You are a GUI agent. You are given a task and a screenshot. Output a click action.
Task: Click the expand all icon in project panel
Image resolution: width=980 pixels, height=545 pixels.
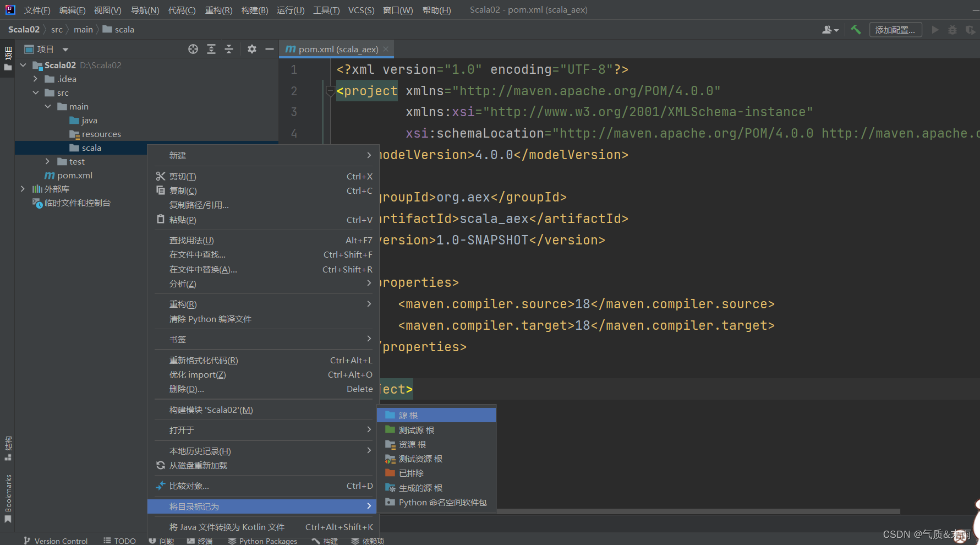click(211, 49)
